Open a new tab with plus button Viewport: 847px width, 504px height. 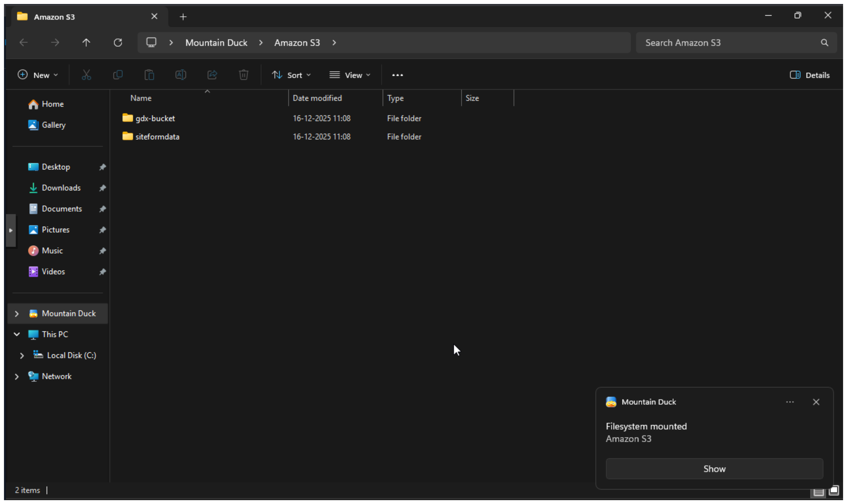point(183,17)
